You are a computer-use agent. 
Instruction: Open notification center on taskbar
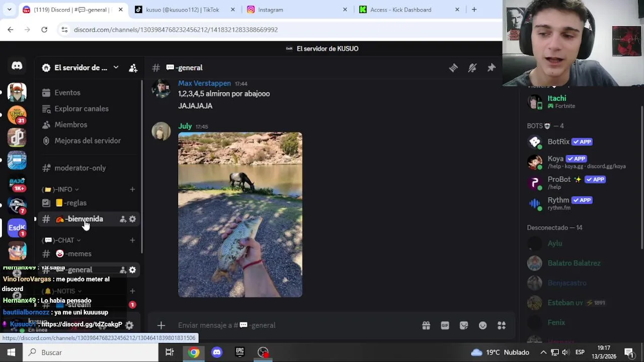(x=629, y=352)
